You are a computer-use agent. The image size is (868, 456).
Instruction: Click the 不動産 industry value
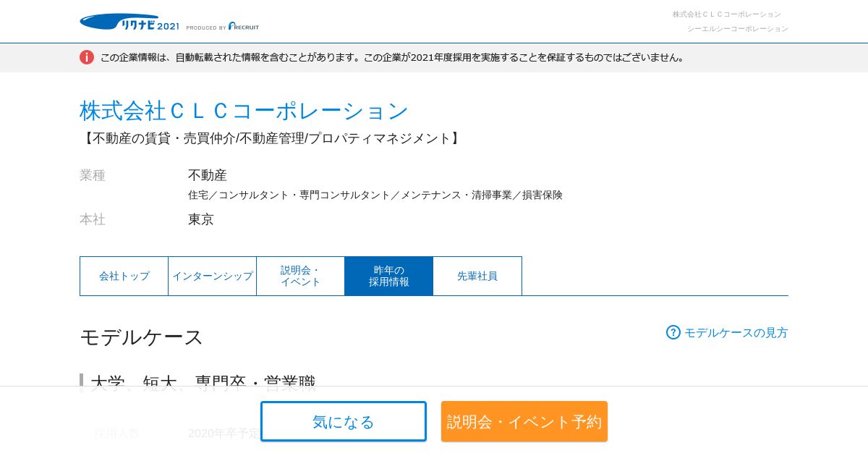point(208,175)
